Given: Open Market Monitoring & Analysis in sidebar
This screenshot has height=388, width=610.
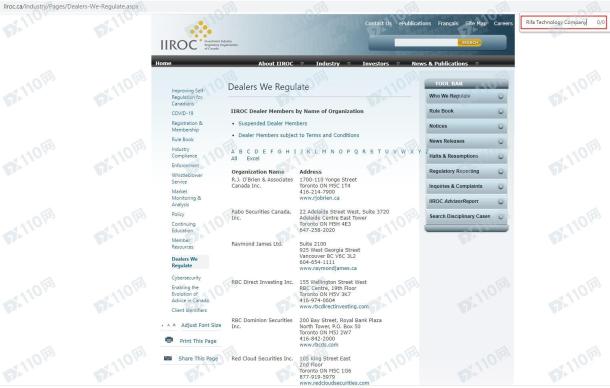Looking at the screenshot, I should pos(186,198).
